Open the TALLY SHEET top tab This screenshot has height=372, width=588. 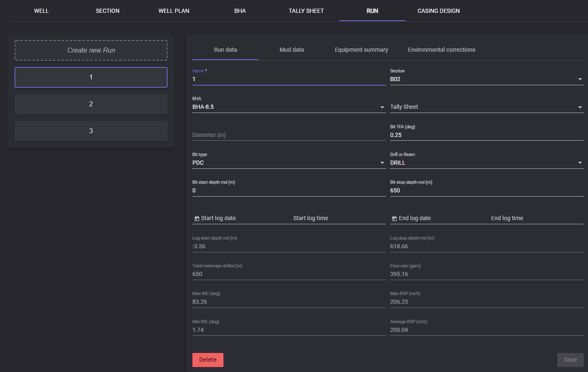coord(306,11)
